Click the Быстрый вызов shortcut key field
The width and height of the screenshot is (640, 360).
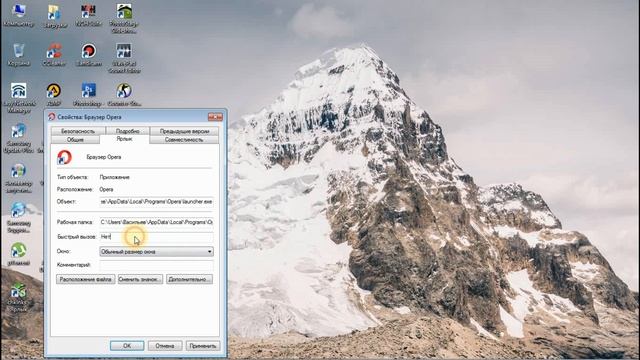click(x=156, y=237)
